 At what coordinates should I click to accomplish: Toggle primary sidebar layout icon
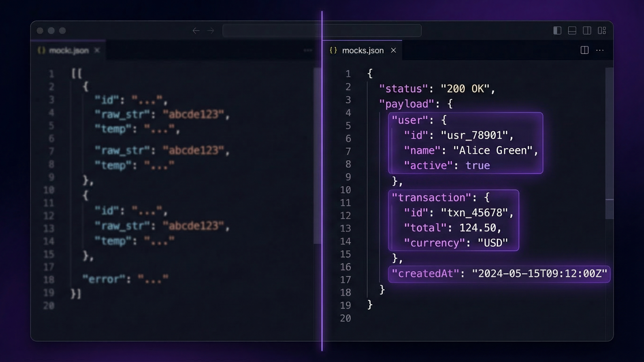[x=557, y=30]
